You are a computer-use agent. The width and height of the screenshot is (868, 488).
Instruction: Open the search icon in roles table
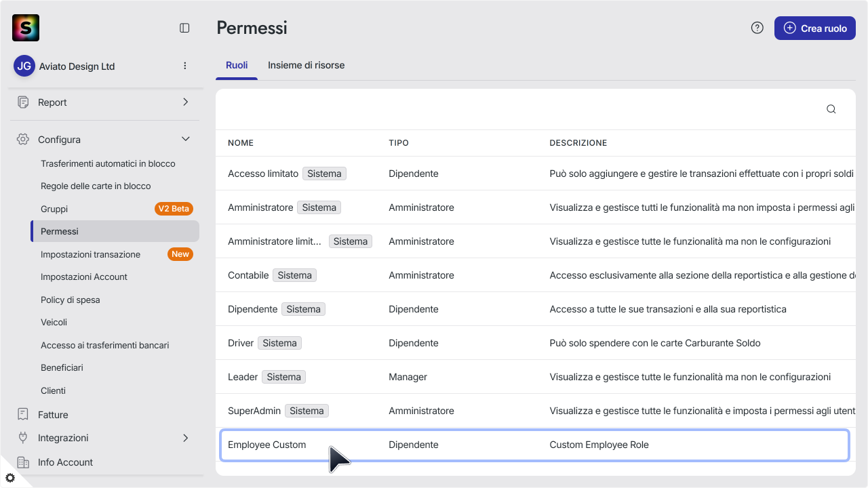[831, 109]
